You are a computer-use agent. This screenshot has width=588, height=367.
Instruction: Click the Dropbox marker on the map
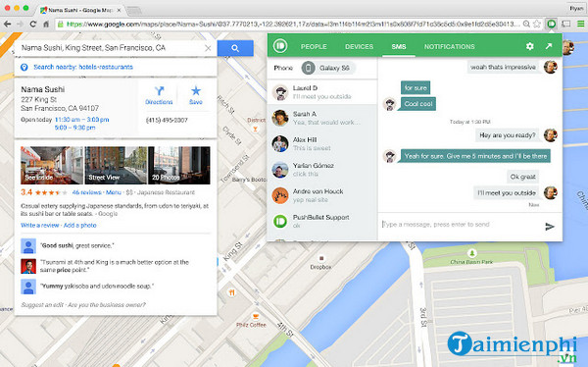(321, 258)
